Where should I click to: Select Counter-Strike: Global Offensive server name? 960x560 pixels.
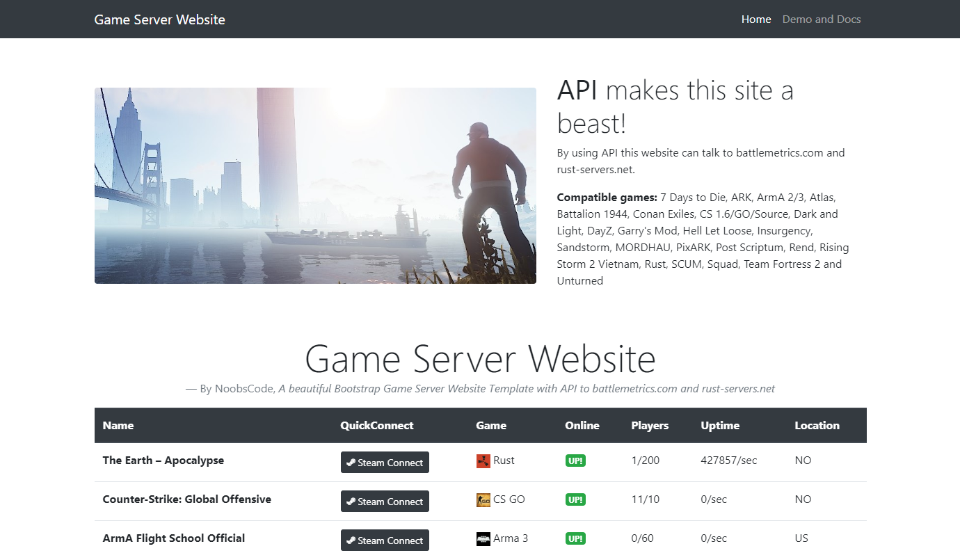coord(187,499)
